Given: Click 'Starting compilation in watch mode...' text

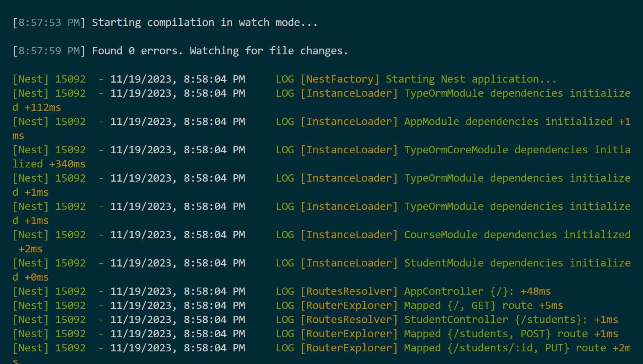Looking at the screenshot, I should 205,23.
